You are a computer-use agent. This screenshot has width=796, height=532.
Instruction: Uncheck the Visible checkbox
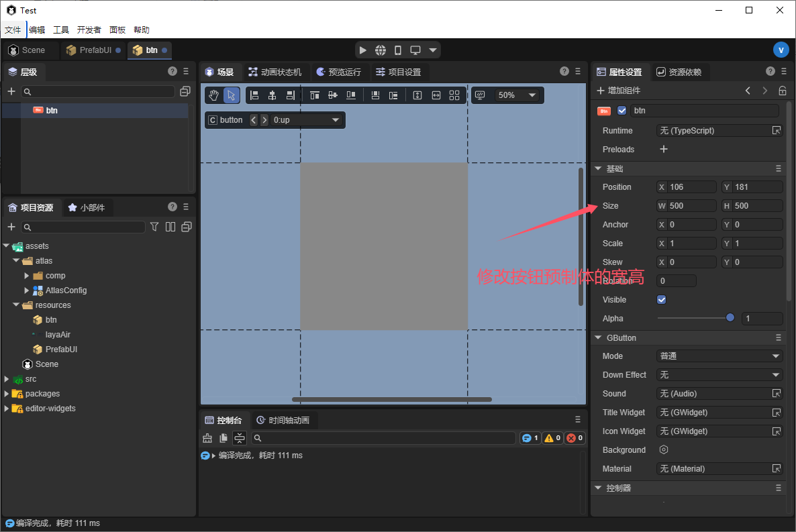[661, 300]
